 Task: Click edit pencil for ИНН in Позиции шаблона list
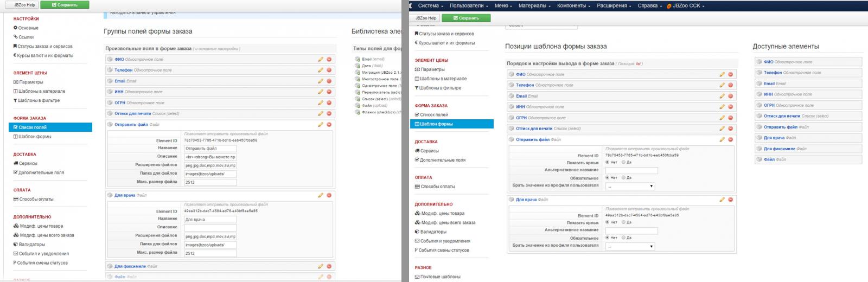point(722,107)
